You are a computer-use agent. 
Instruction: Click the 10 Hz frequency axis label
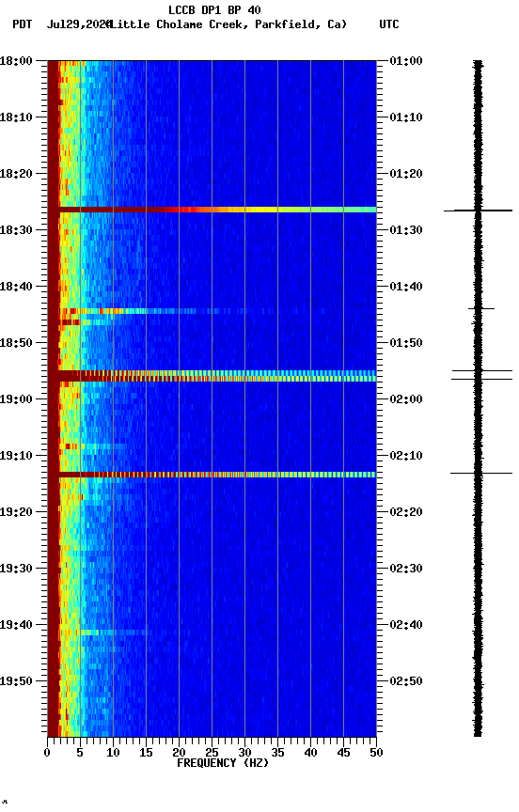(x=113, y=754)
